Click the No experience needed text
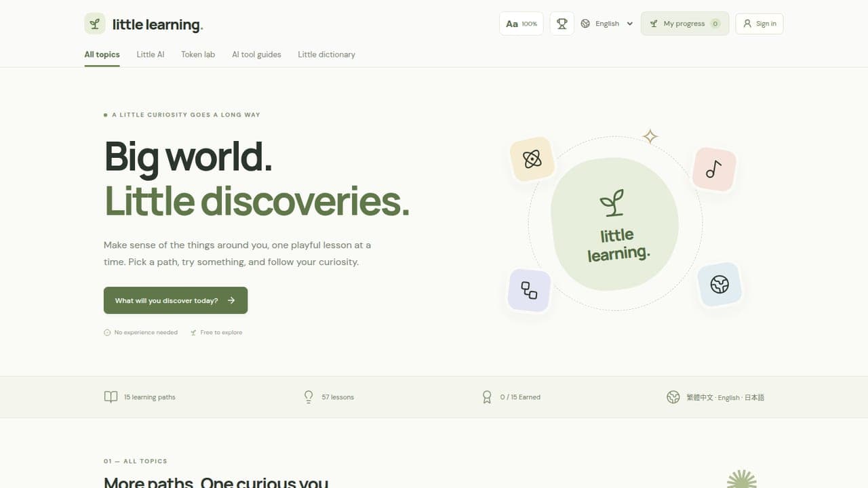Image resolution: width=868 pixels, height=488 pixels. pos(146,332)
